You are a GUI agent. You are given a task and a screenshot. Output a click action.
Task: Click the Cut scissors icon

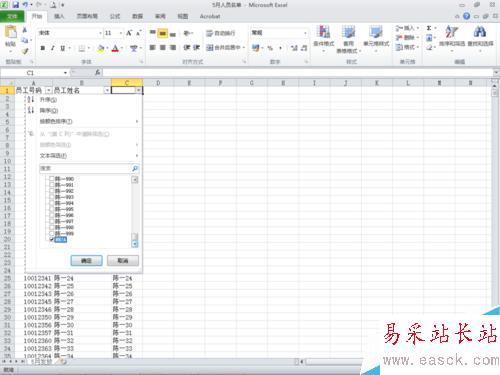25,30
